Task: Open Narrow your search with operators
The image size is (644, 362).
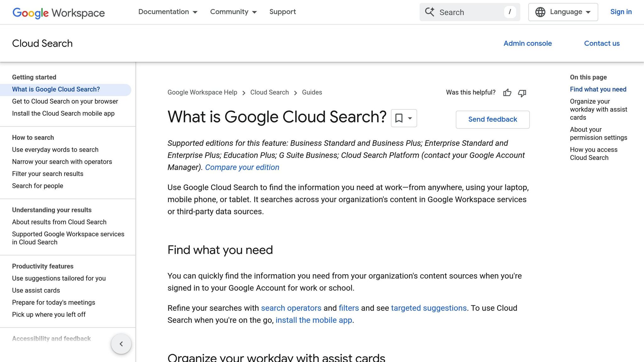Action: point(62,162)
